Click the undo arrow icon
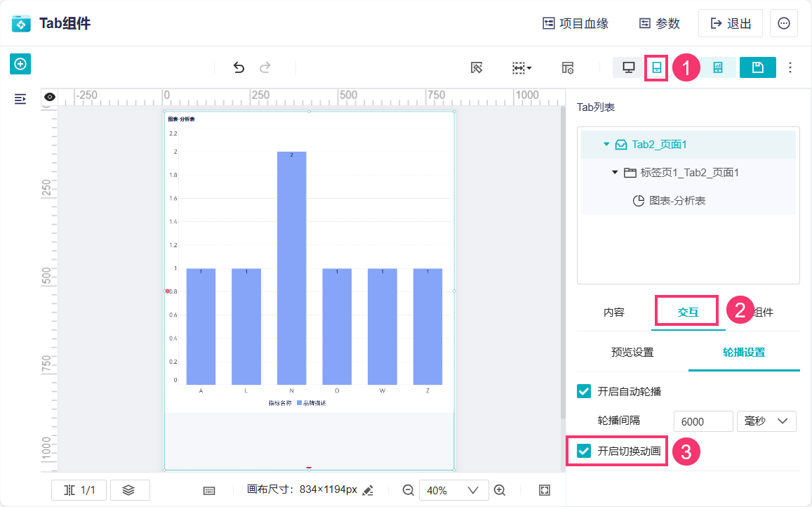 [238, 67]
